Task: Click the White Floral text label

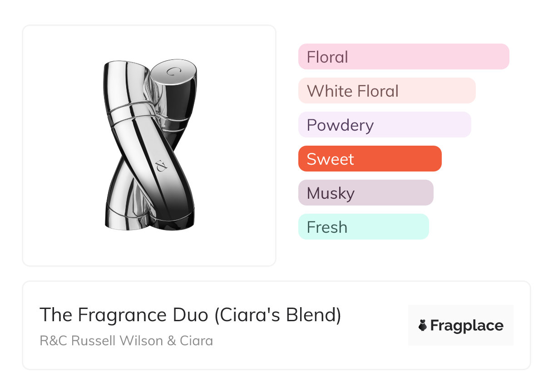Action: (352, 91)
